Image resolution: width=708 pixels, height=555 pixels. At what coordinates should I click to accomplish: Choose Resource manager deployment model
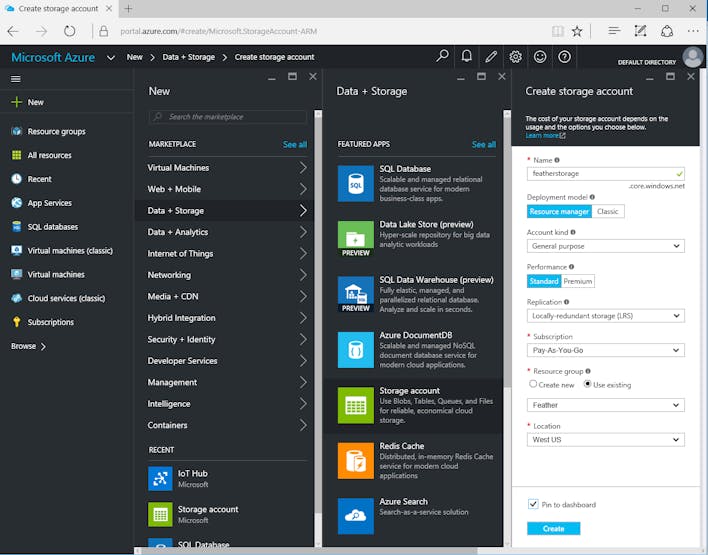[x=559, y=211]
